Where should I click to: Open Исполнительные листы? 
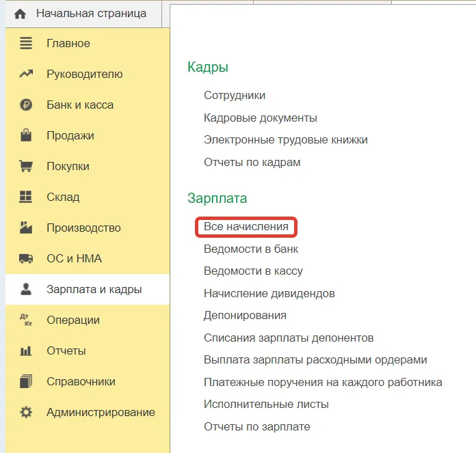point(266,404)
